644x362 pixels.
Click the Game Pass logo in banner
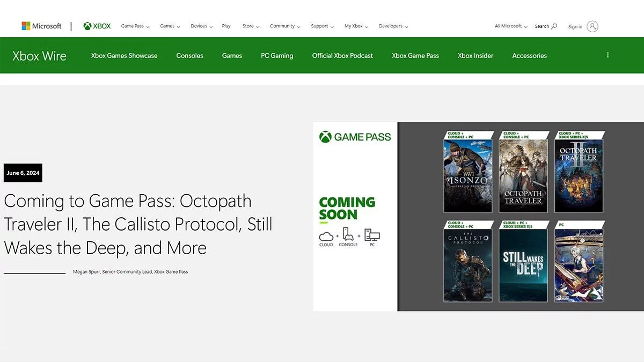click(355, 137)
